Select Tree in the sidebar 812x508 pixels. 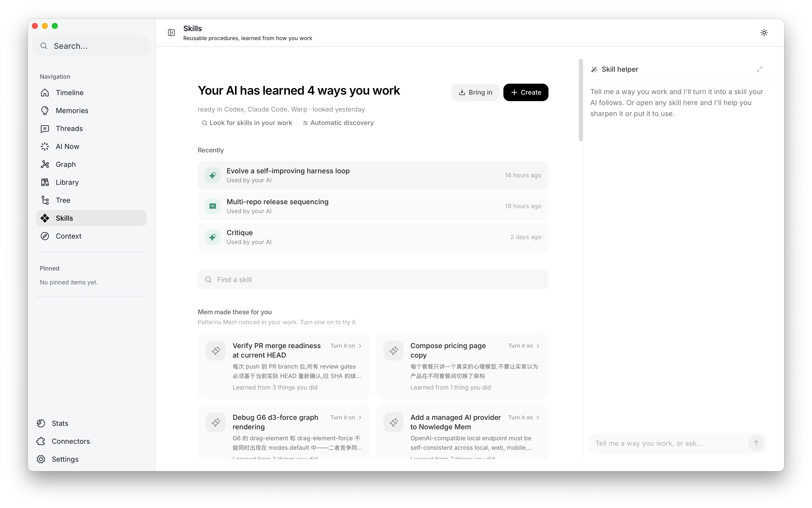pyautogui.click(x=91, y=200)
